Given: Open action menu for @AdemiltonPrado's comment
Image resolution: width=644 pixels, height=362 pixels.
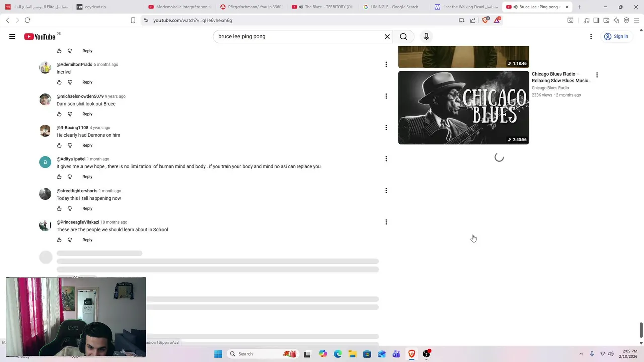Looking at the screenshot, I should pyautogui.click(x=386, y=64).
